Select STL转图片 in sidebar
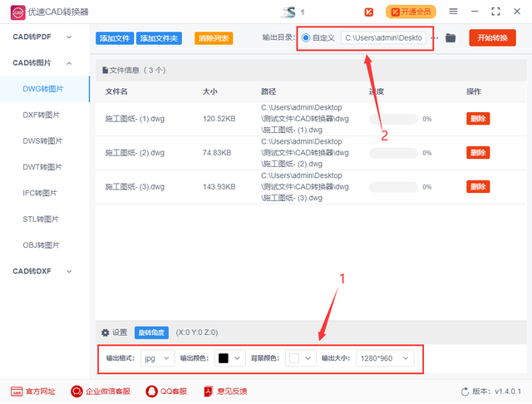 41,219
